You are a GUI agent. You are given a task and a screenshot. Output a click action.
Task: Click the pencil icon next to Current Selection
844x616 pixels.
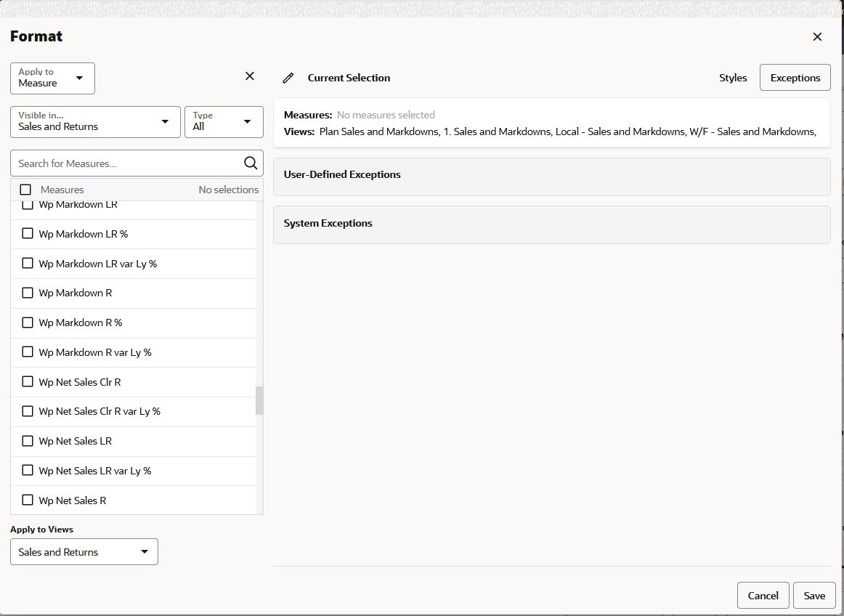288,78
